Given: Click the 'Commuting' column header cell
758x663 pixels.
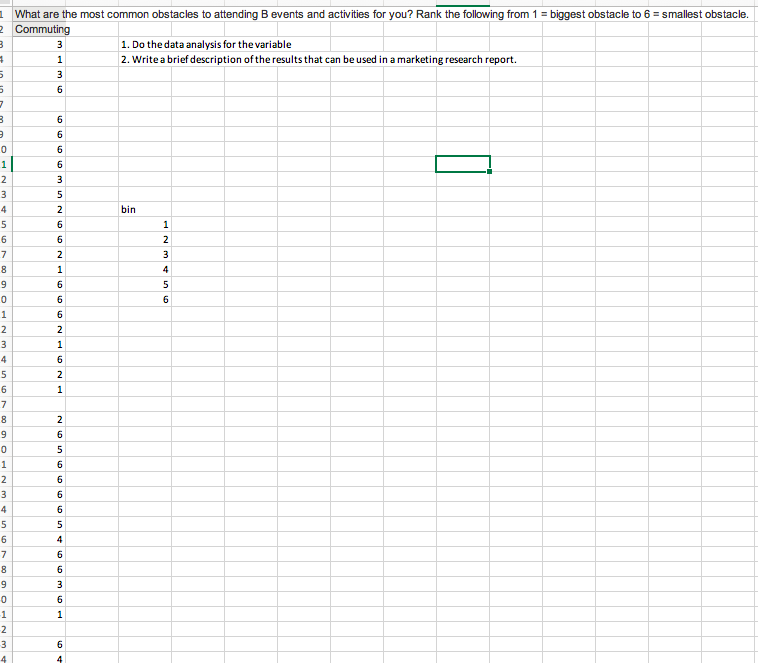Looking at the screenshot, I should coord(39,29).
